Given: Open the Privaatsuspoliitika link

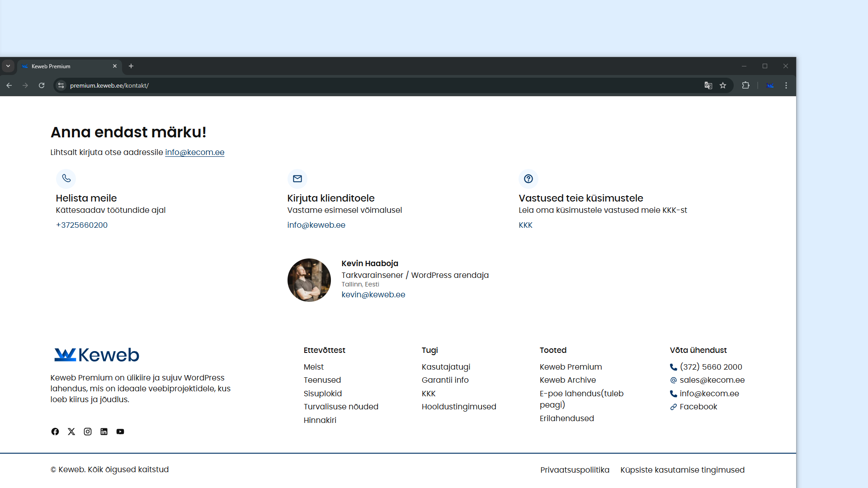Looking at the screenshot, I should click(x=575, y=470).
